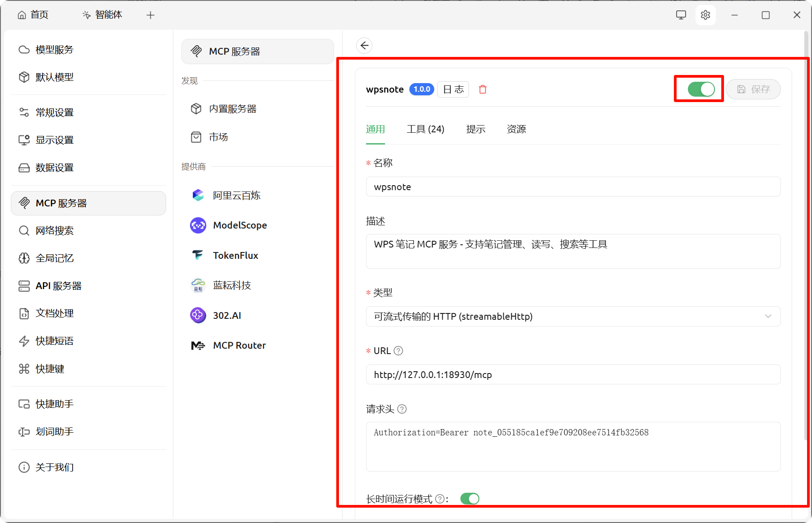
Task: Click the 请求头 Authorization text area
Action: (573, 447)
